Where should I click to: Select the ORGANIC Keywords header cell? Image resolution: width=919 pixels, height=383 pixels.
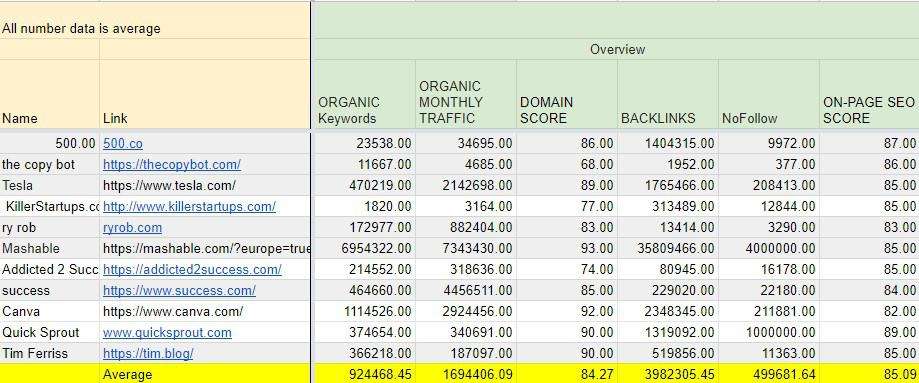point(365,94)
